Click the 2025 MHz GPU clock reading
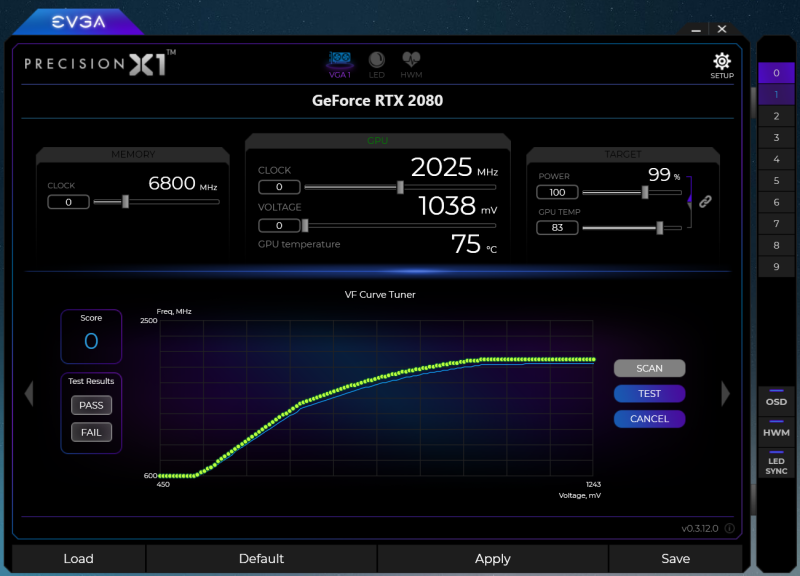 pyautogui.click(x=454, y=167)
